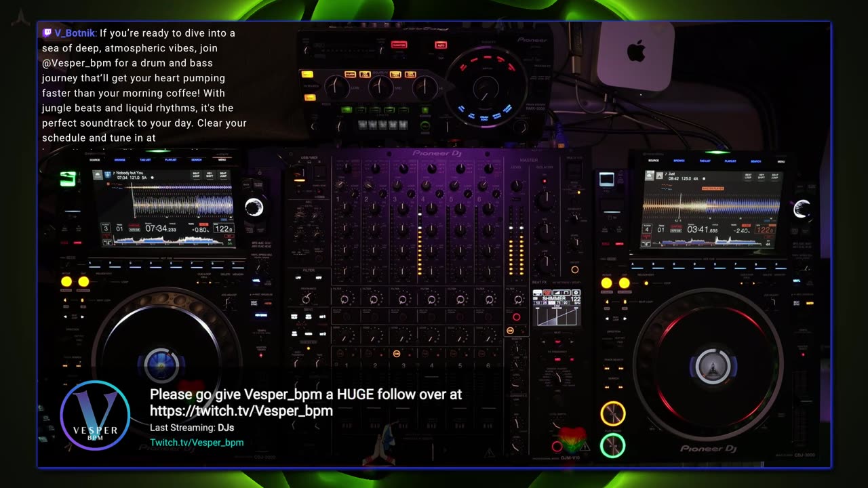This screenshot has width=868, height=488.
Task: Click the green USB indicator on left CDJ
Action: (x=67, y=179)
